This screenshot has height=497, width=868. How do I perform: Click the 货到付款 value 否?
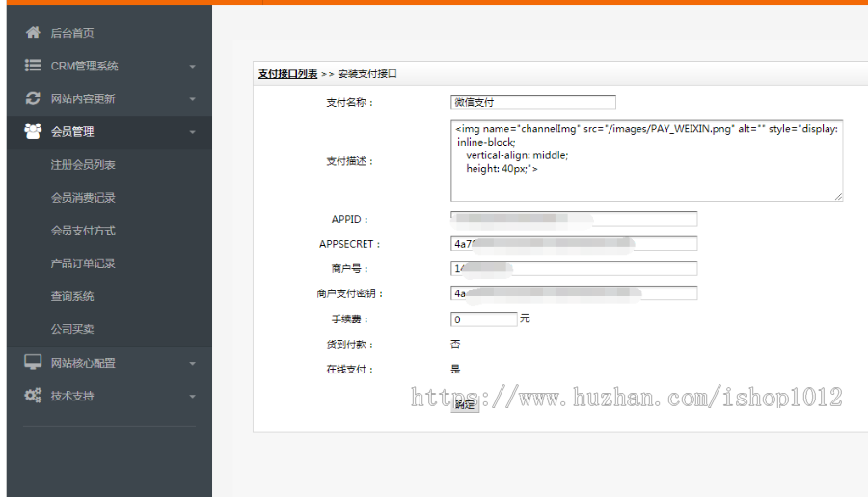point(455,345)
